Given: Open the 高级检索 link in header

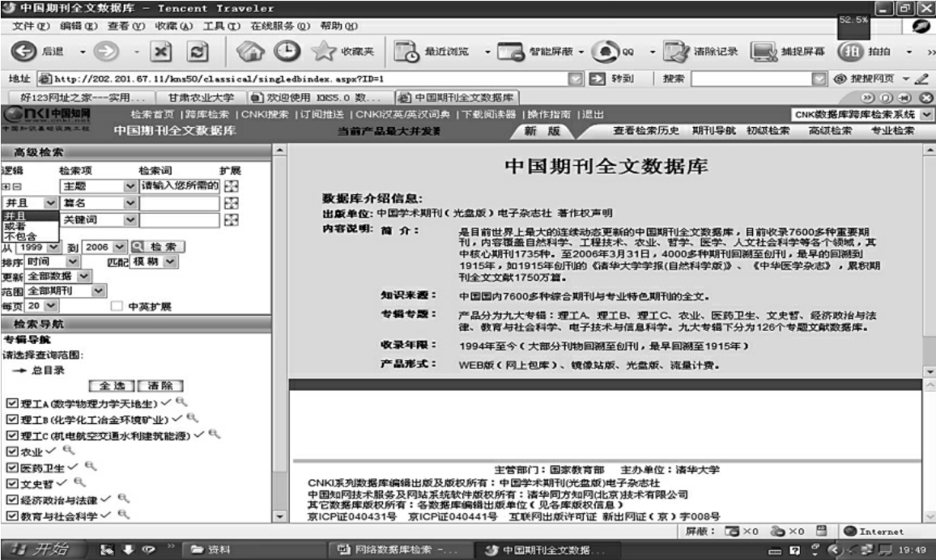Looking at the screenshot, I should point(830,130).
